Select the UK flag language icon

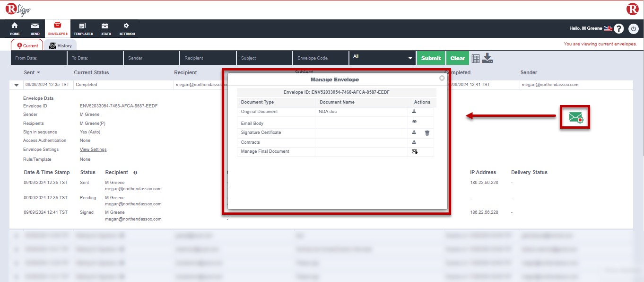tap(608, 28)
